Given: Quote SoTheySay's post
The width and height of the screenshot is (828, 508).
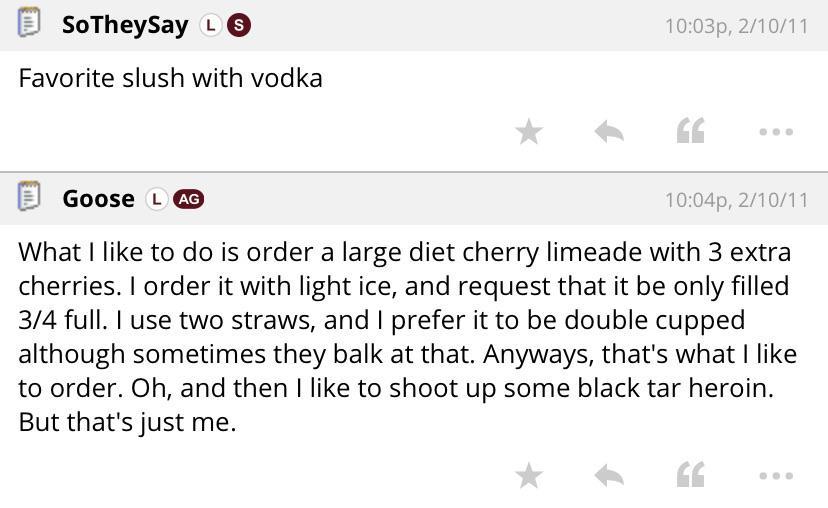Looking at the screenshot, I should [x=691, y=131].
